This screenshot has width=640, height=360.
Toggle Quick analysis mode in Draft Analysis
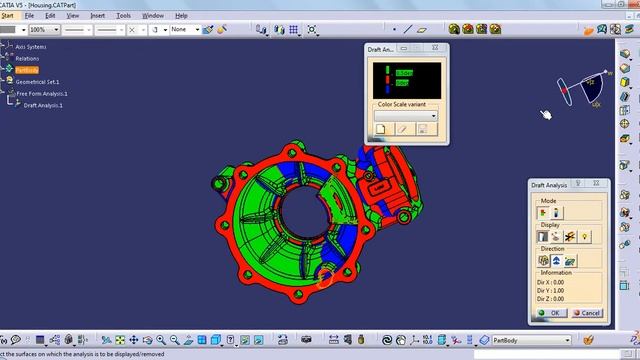point(542,213)
